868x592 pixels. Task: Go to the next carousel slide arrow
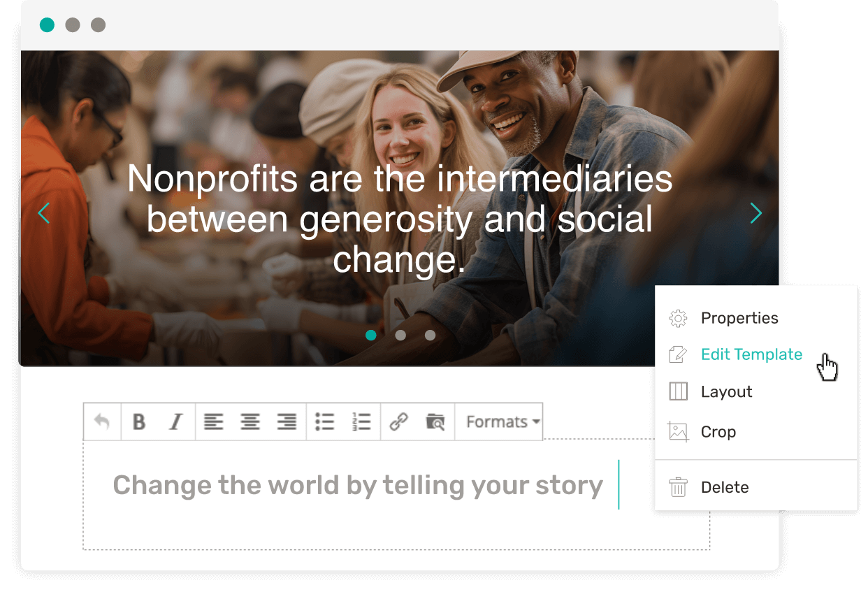(x=755, y=213)
